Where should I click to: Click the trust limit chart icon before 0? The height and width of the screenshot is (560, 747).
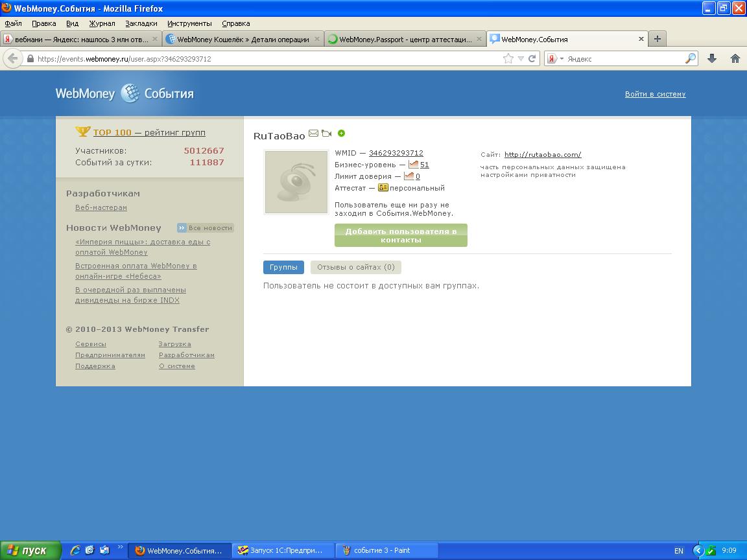(409, 176)
